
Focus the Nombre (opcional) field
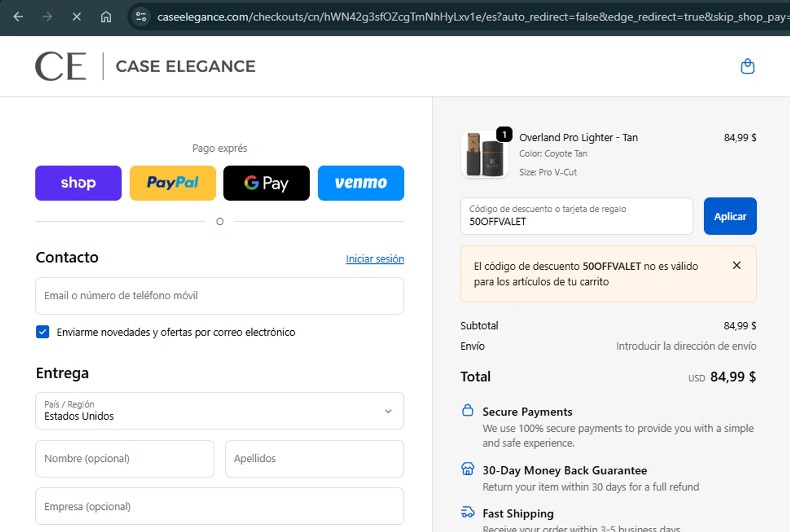click(x=125, y=459)
